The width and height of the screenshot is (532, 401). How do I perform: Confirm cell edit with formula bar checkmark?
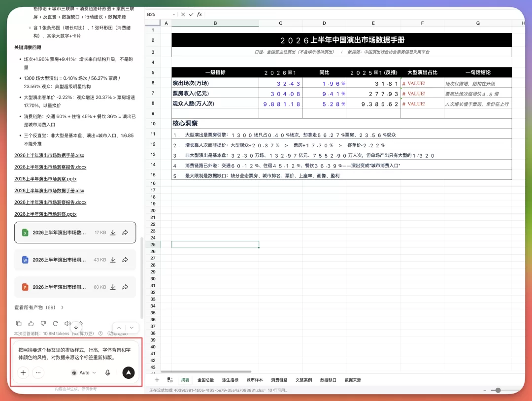click(191, 14)
